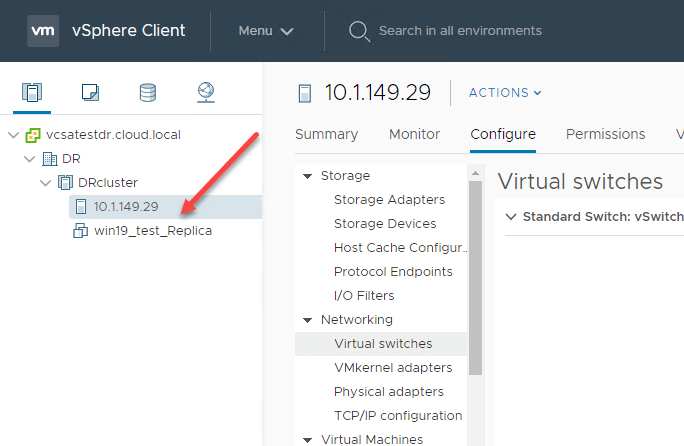Switch to Hosts and Clusters view icon

[32, 93]
